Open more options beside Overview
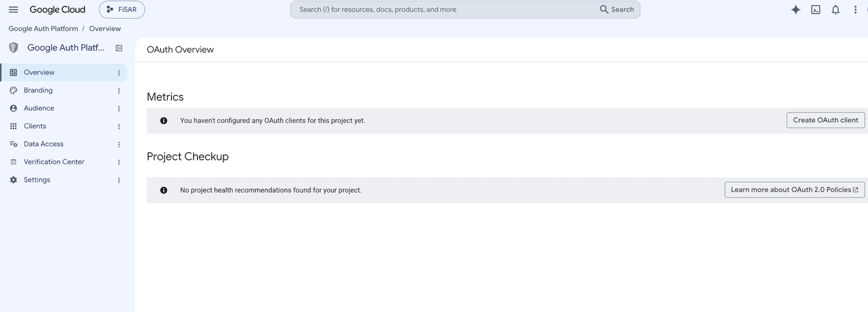This screenshot has width=868, height=312. (x=119, y=73)
